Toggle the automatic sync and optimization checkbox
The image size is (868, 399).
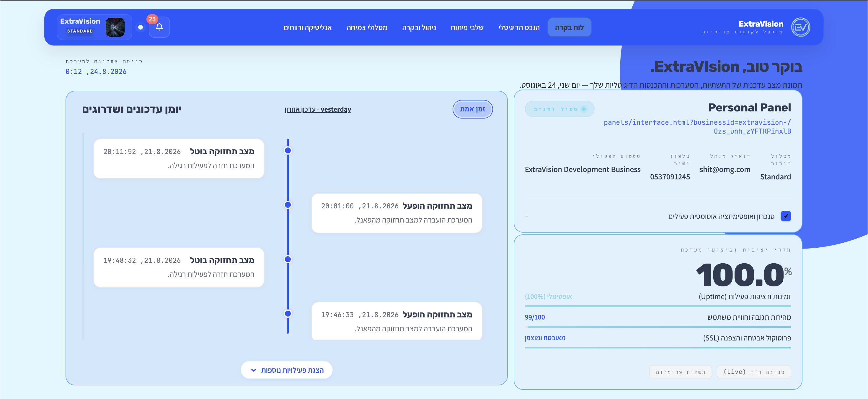785,216
